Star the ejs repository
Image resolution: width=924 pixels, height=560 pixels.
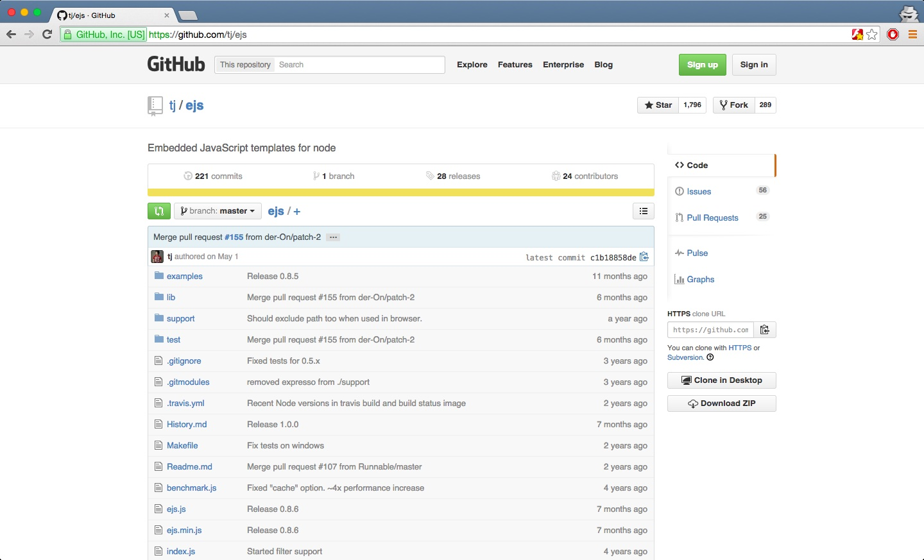click(658, 105)
